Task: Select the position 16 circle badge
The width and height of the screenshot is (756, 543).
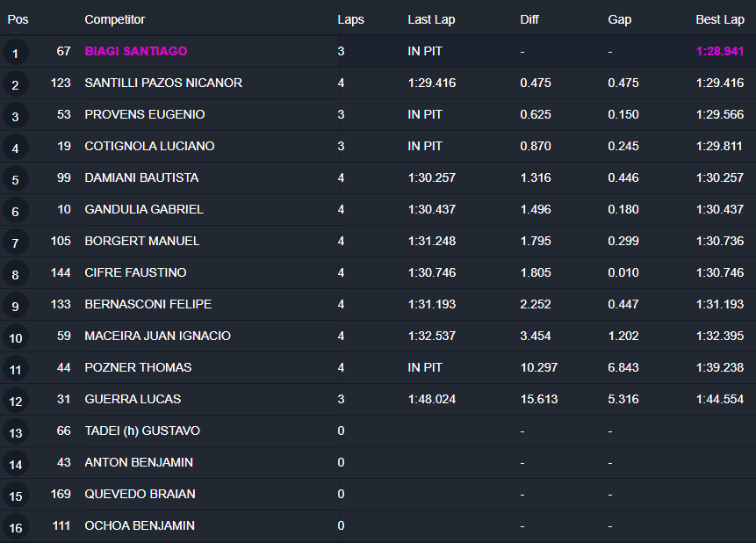Action: (15, 527)
